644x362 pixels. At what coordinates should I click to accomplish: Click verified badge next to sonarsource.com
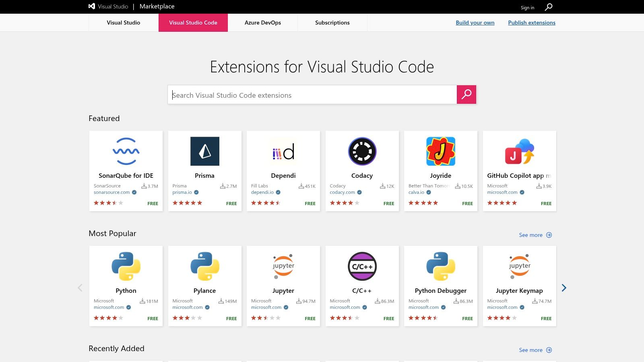tap(134, 192)
